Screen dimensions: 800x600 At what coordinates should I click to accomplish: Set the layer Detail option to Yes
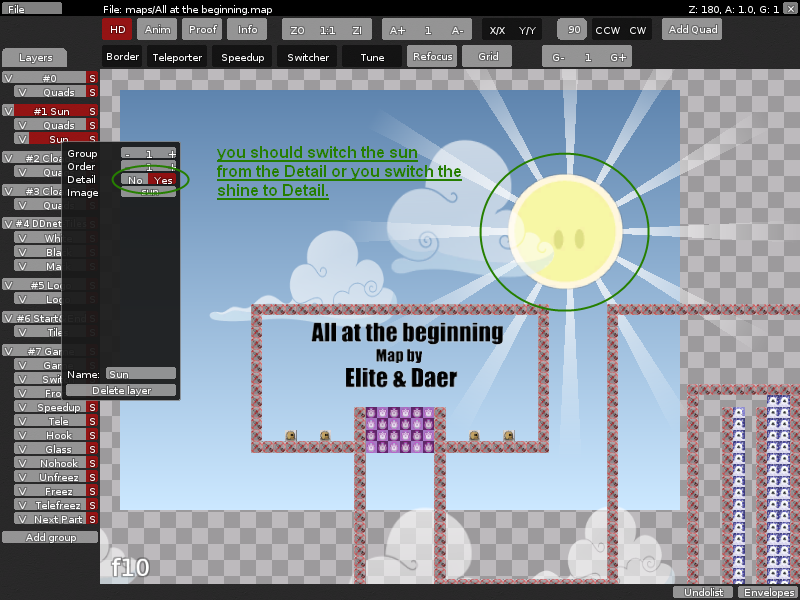coord(162,180)
